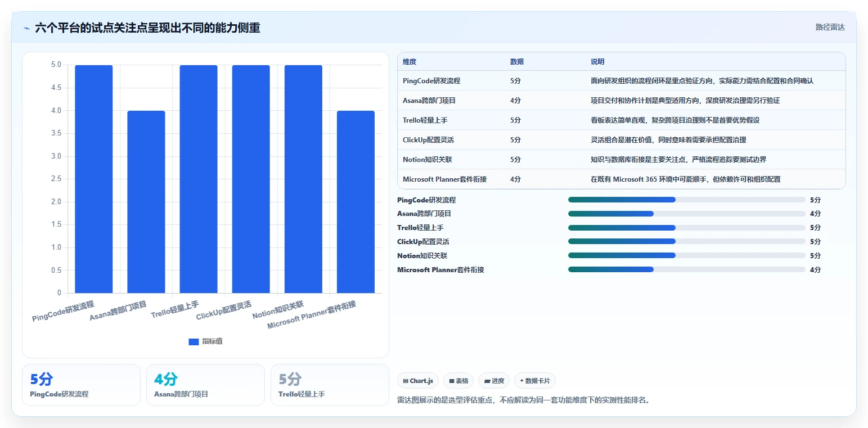Image resolution: width=868 pixels, height=428 pixels.
Task: Click the Notion知识关联 bar in the chart
Action: [303, 179]
